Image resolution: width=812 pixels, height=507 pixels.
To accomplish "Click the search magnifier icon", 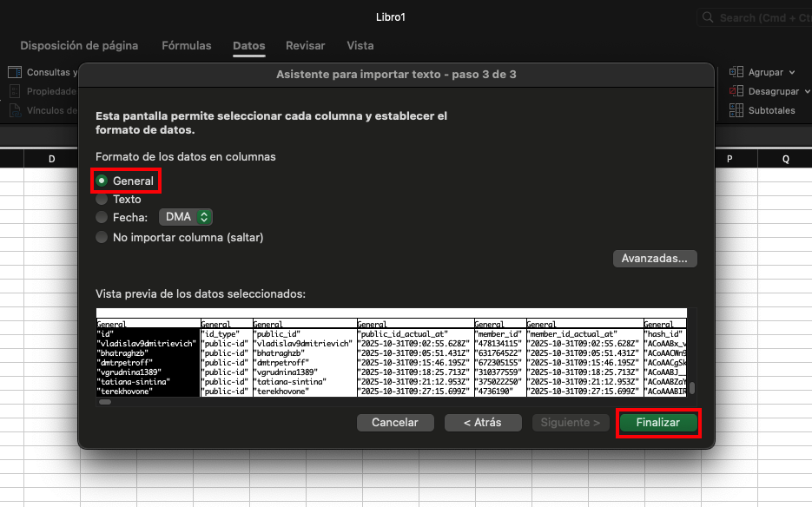I will 709,18.
